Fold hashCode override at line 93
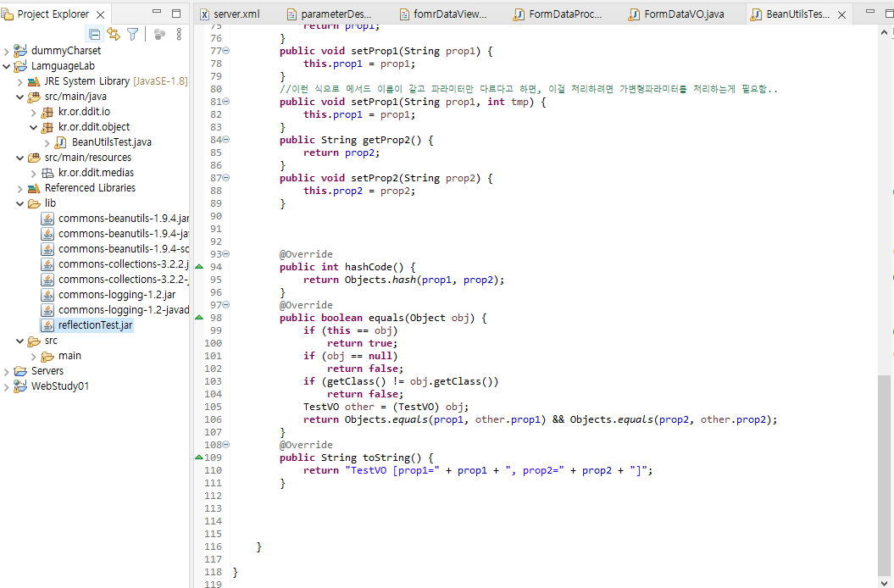This screenshot has height=588, width=894. point(226,254)
